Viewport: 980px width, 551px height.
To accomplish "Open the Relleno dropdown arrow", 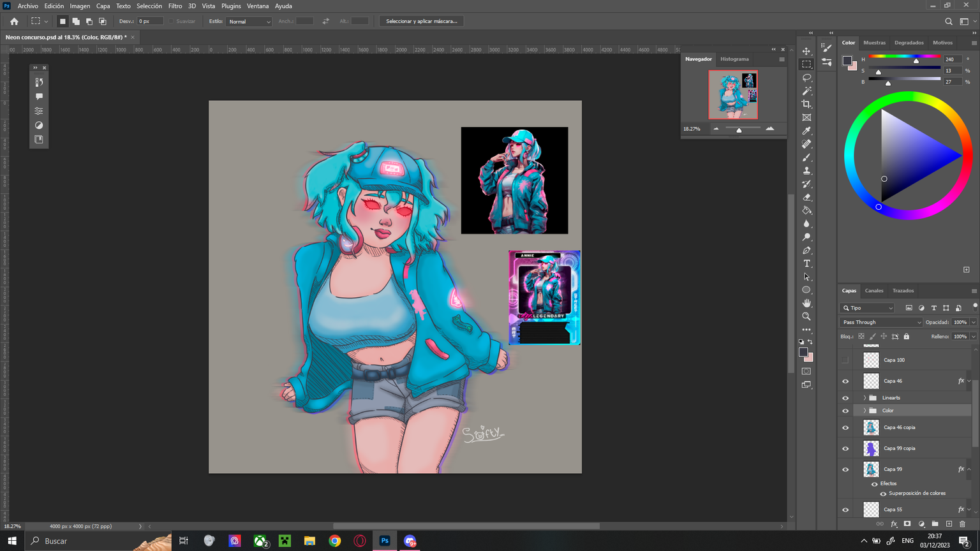I will [974, 337].
